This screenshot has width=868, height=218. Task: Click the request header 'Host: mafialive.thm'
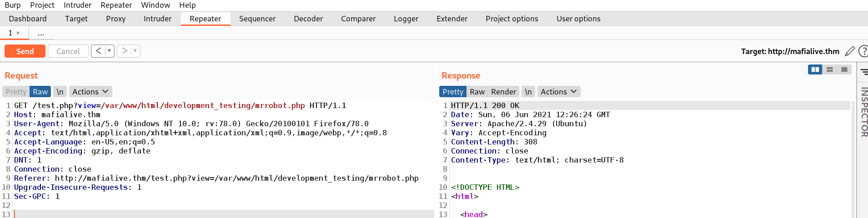57,114
